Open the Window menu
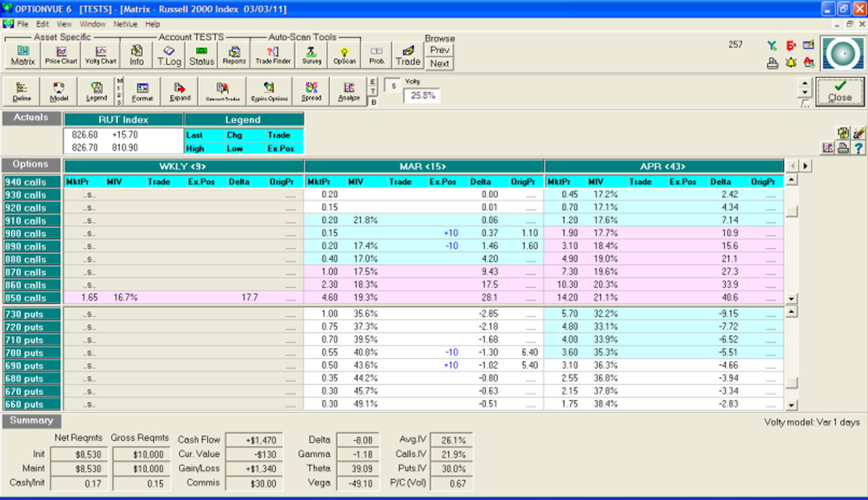 93,24
